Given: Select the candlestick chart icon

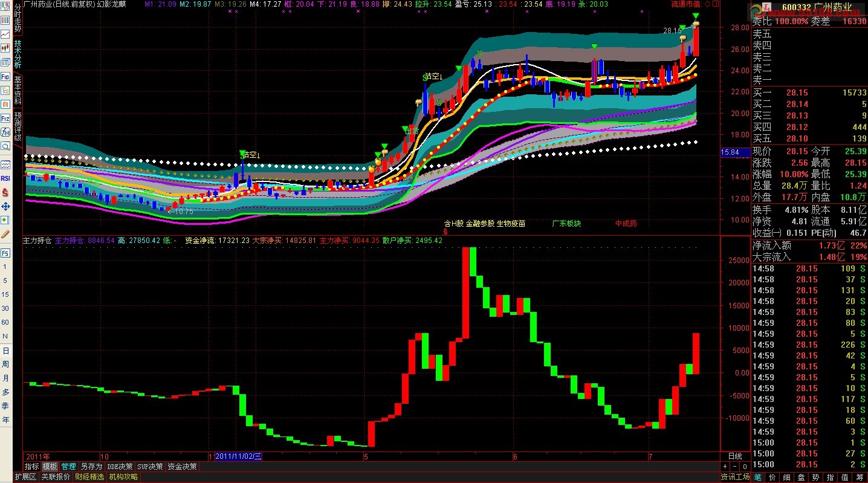Looking at the screenshot, I should click(5, 48).
